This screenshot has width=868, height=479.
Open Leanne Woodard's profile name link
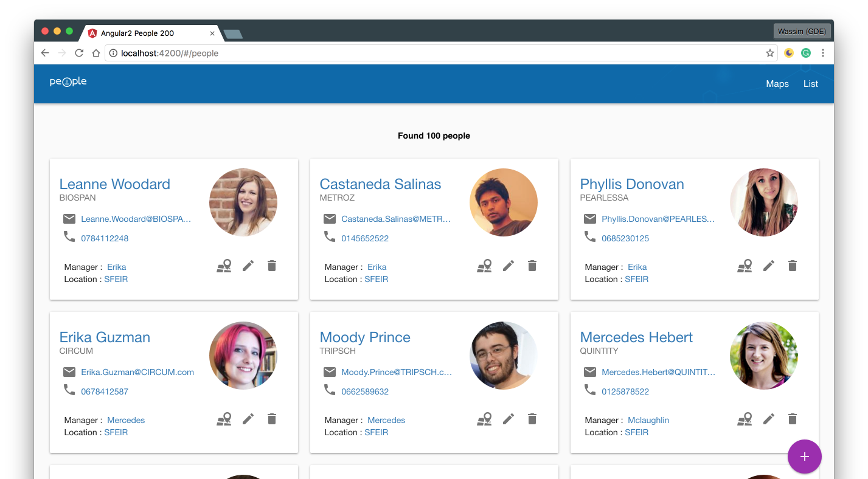(114, 184)
